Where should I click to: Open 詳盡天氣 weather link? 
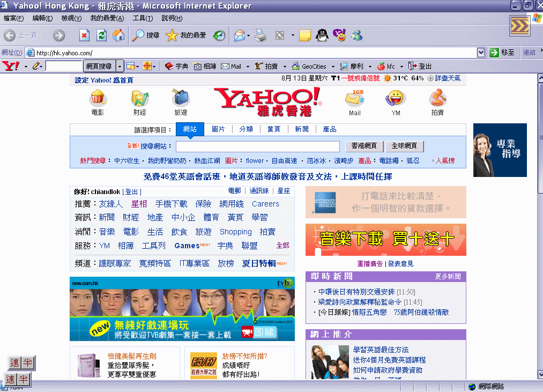pos(448,78)
